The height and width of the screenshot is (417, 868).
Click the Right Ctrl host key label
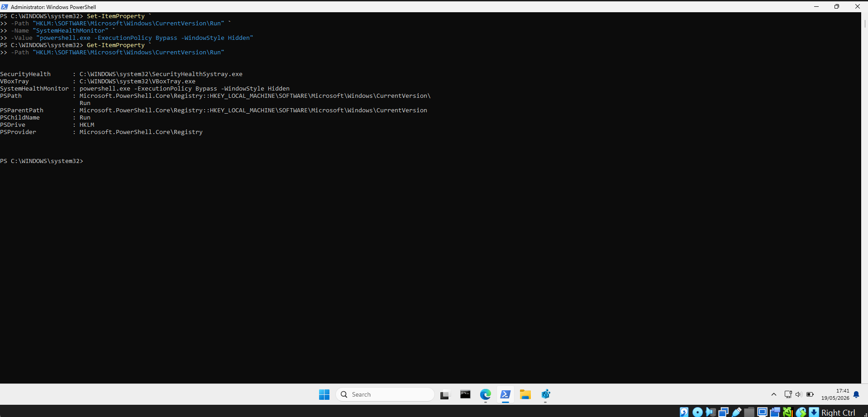point(838,412)
